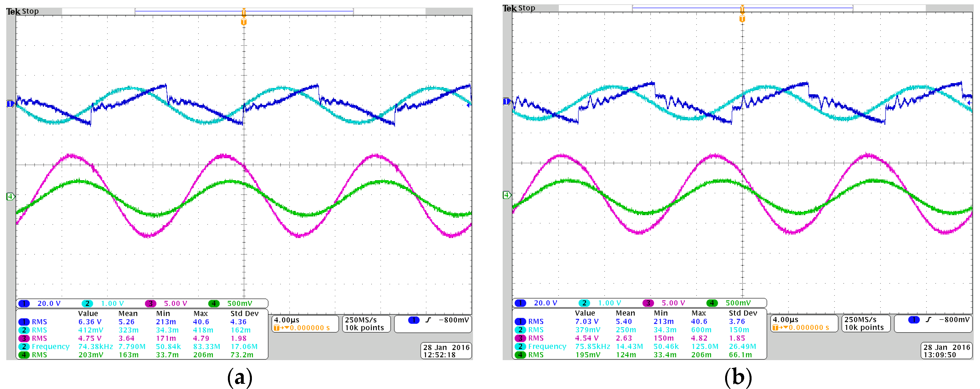Click the orange trigger position marker in scope (a)
This screenshot has height=389, width=980.
[x=244, y=22]
